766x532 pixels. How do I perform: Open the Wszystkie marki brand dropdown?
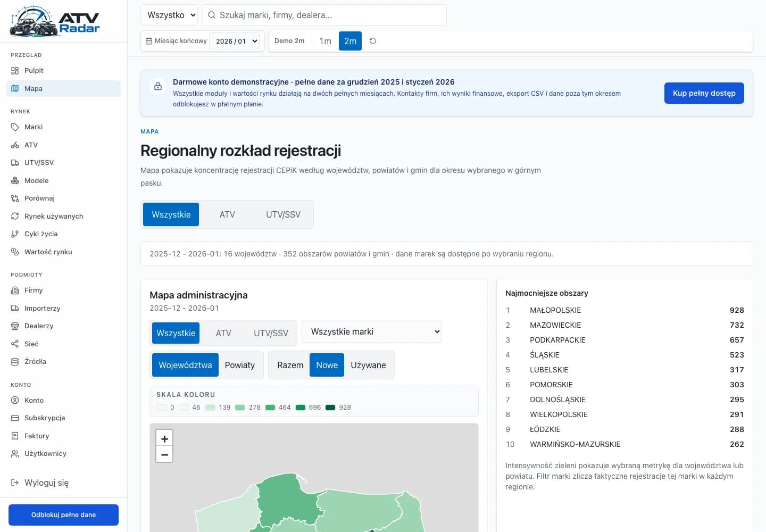click(x=372, y=331)
